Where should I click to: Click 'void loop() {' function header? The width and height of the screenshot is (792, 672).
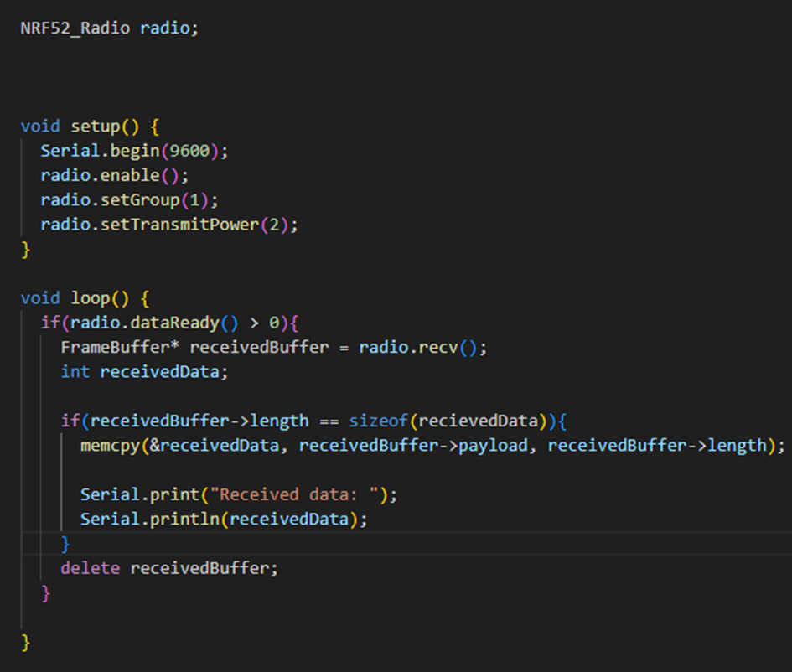85,298
